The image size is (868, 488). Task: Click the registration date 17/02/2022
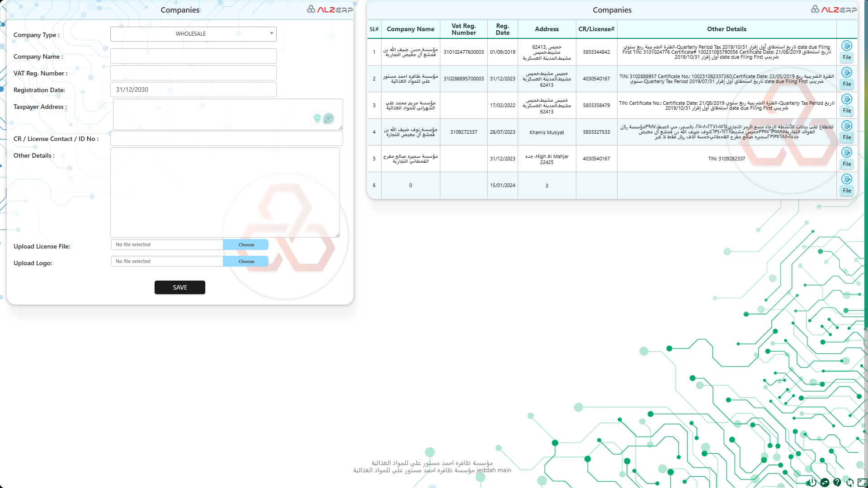tap(503, 105)
